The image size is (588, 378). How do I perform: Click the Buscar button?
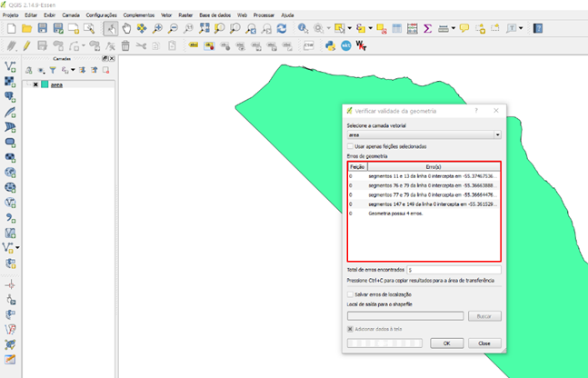[x=484, y=316]
